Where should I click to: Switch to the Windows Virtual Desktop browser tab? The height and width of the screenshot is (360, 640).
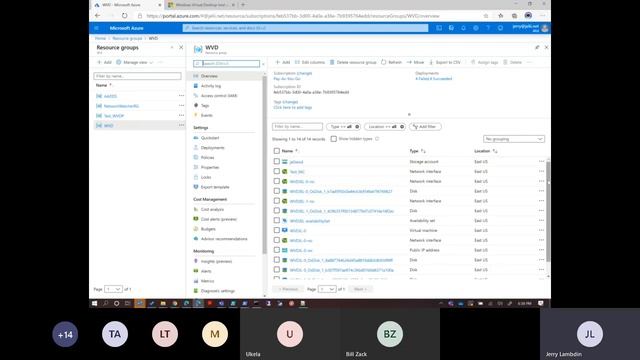coord(202,5)
